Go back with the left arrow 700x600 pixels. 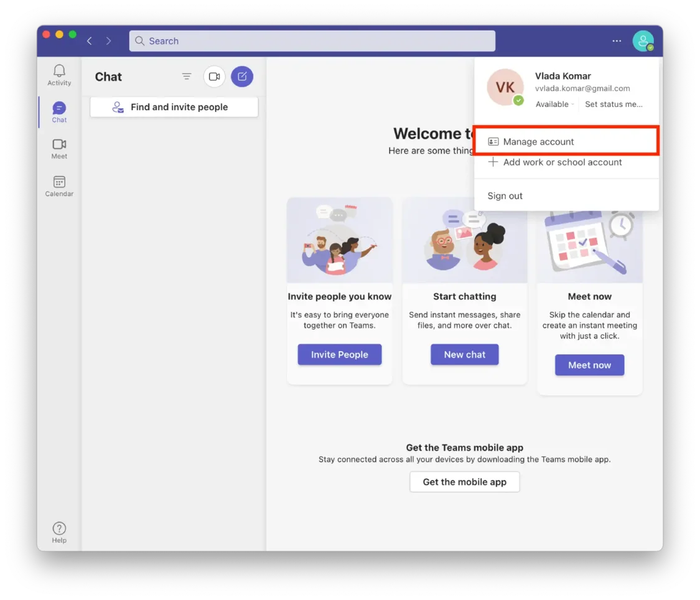point(90,41)
